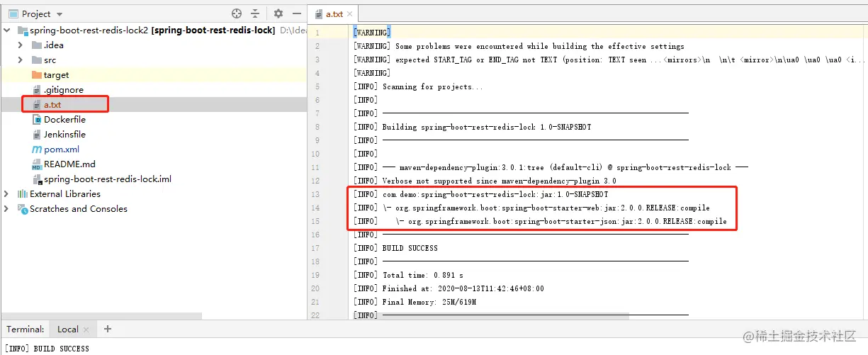Click terminal output 'BUILD SUCCESS' text
This screenshot has height=355, width=868.
(62, 349)
